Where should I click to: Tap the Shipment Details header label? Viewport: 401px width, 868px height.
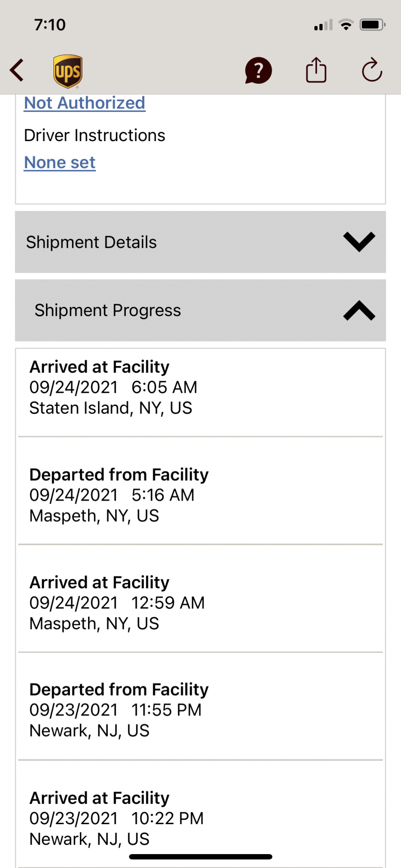91,242
